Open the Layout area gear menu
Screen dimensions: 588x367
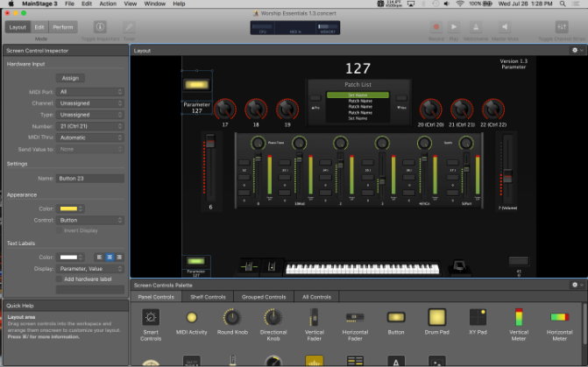[577, 50]
